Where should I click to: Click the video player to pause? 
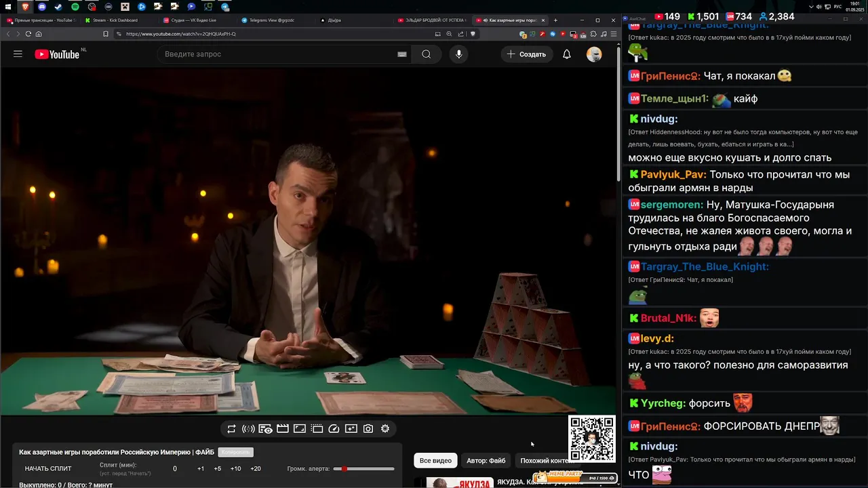click(x=309, y=241)
